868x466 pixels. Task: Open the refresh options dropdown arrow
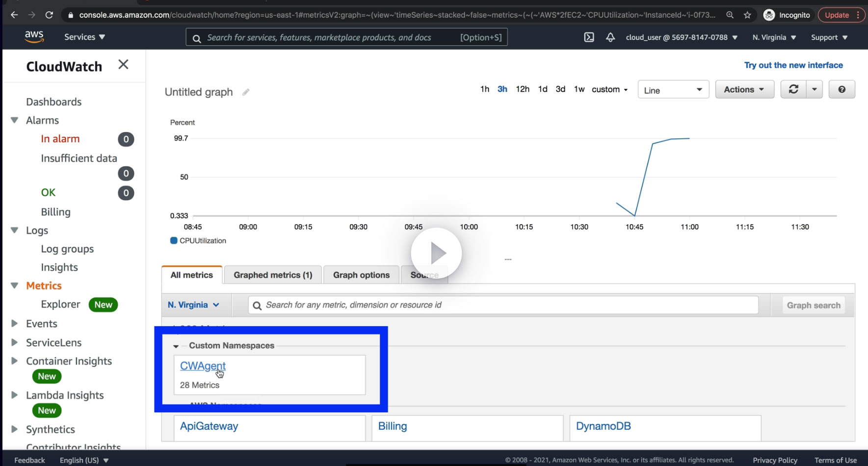[815, 89]
